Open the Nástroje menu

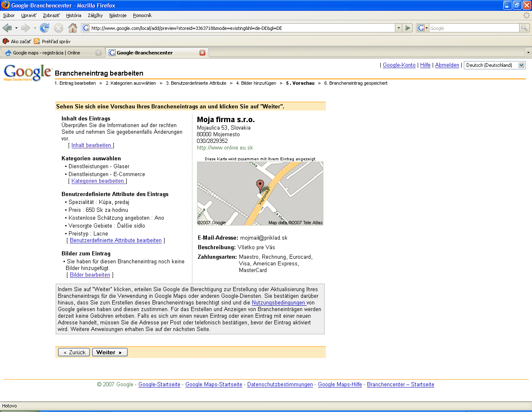118,15
